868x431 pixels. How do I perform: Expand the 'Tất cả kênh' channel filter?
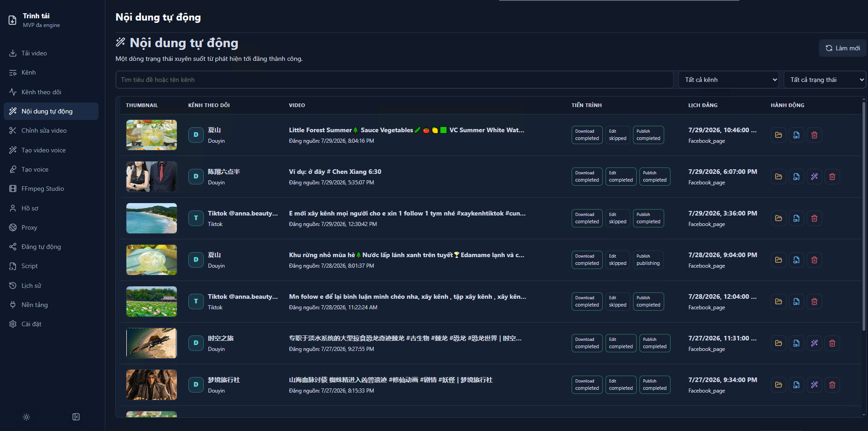pos(729,80)
